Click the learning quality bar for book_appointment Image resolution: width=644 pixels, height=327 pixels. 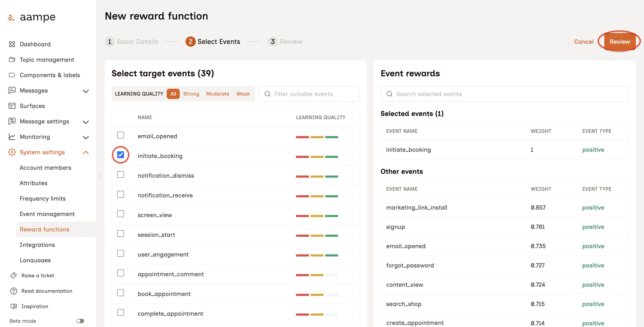point(317,295)
